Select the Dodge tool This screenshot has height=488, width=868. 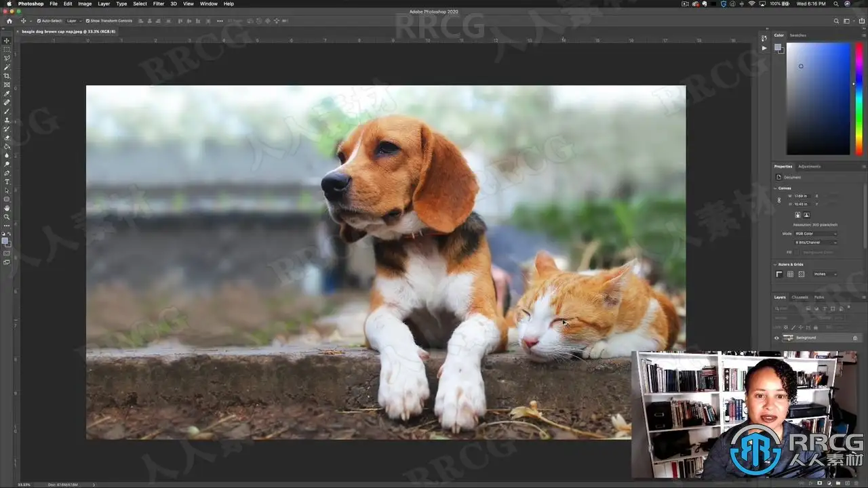point(7,164)
